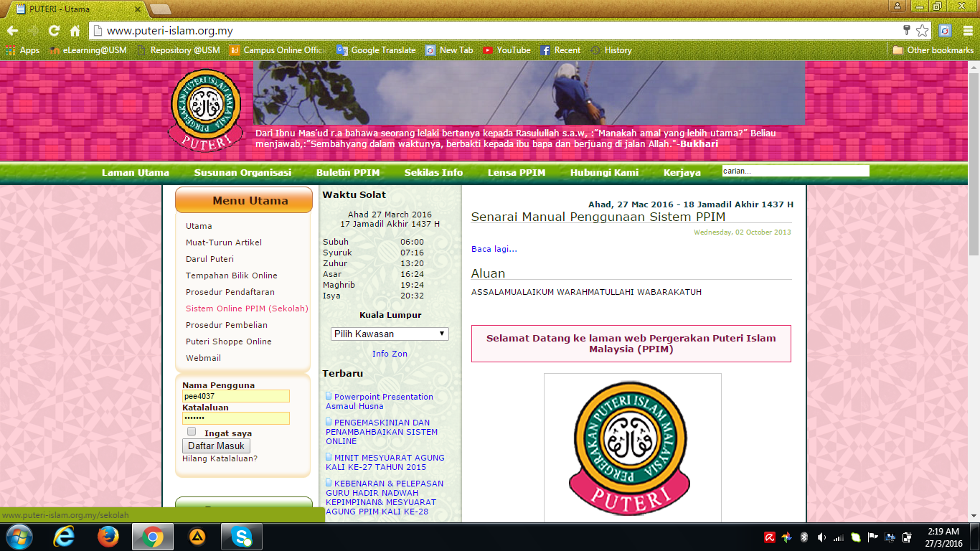The height and width of the screenshot is (551, 980).
Task: Switch to Skype on the taskbar
Action: coord(242,537)
